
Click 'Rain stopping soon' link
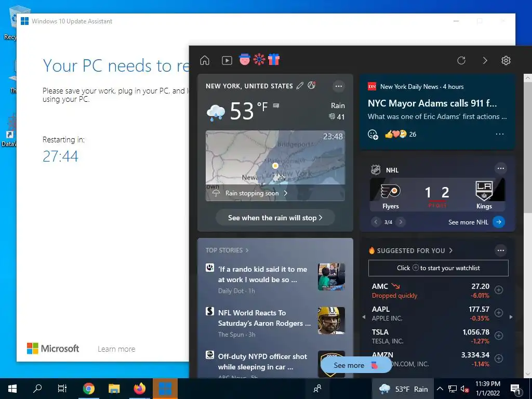point(256,193)
